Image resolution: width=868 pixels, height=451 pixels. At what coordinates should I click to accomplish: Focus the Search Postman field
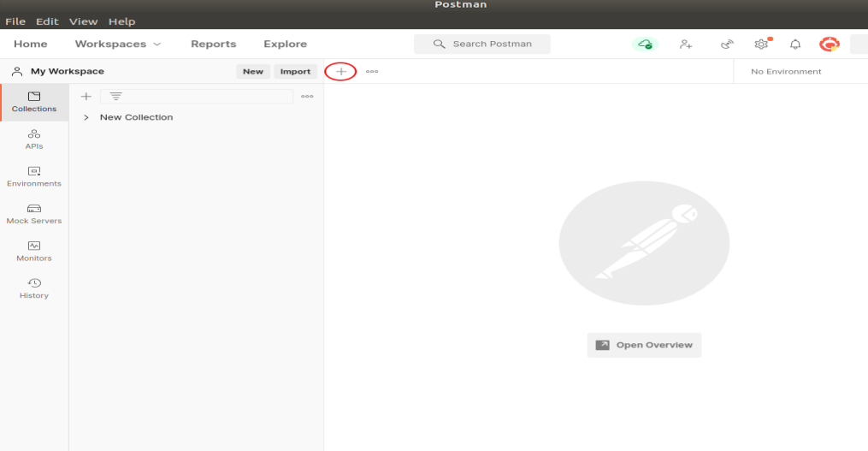[482, 44]
